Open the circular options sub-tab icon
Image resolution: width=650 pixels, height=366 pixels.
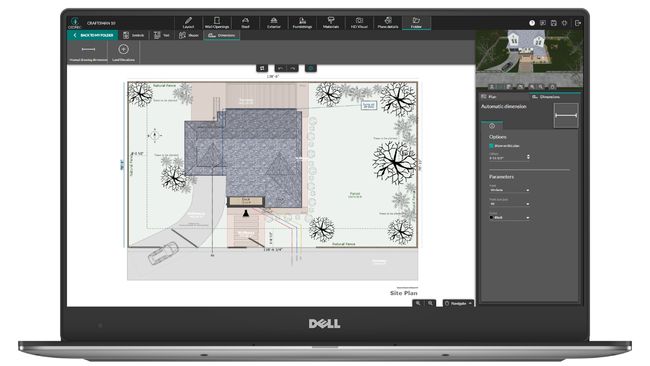pyautogui.click(x=492, y=126)
